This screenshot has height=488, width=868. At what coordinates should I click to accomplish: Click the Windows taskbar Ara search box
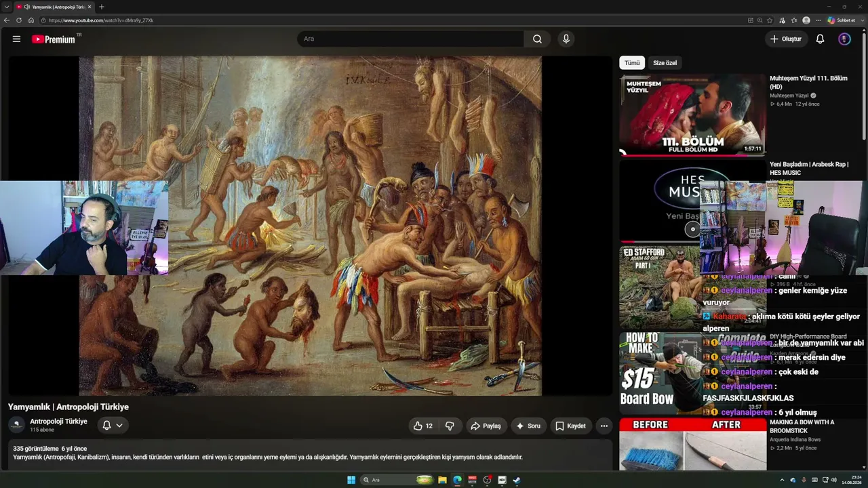[x=398, y=480]
